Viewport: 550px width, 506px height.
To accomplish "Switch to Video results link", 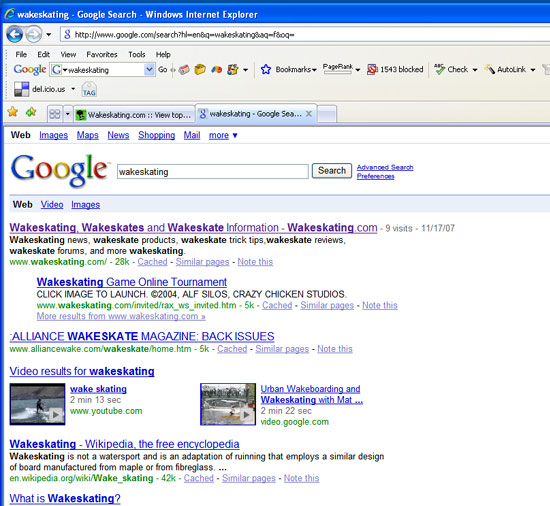I will tap(52, 204).
